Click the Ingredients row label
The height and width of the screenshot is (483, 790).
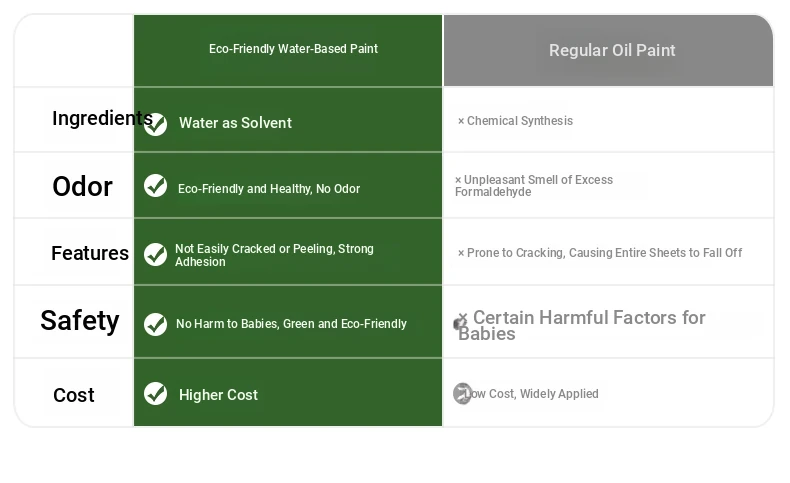click(102, 118)
